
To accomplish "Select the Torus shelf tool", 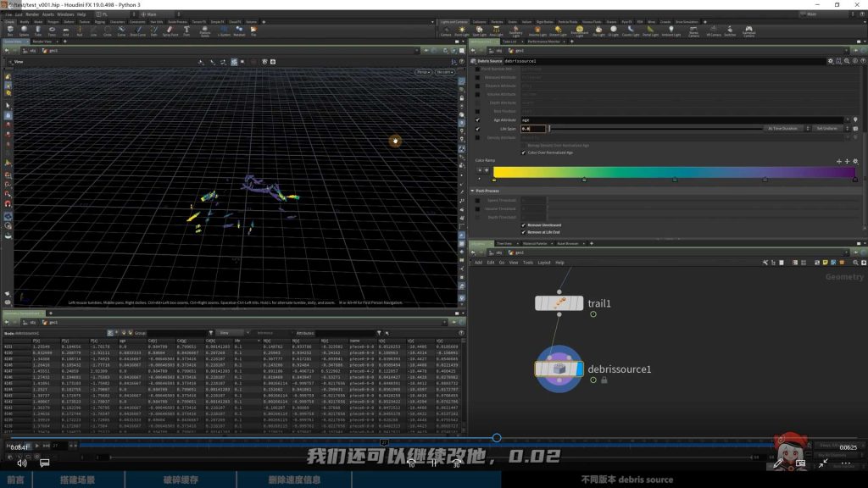I will click(x=52, y=30).
